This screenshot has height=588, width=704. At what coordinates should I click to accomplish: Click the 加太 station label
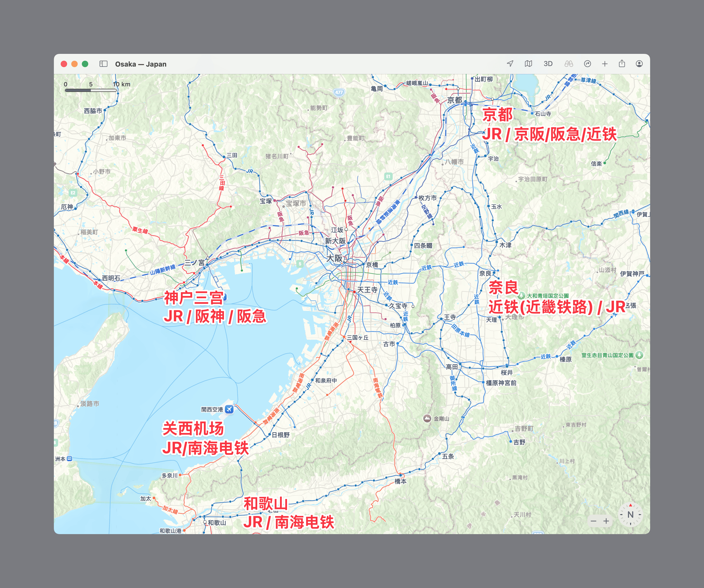[146, 498]
